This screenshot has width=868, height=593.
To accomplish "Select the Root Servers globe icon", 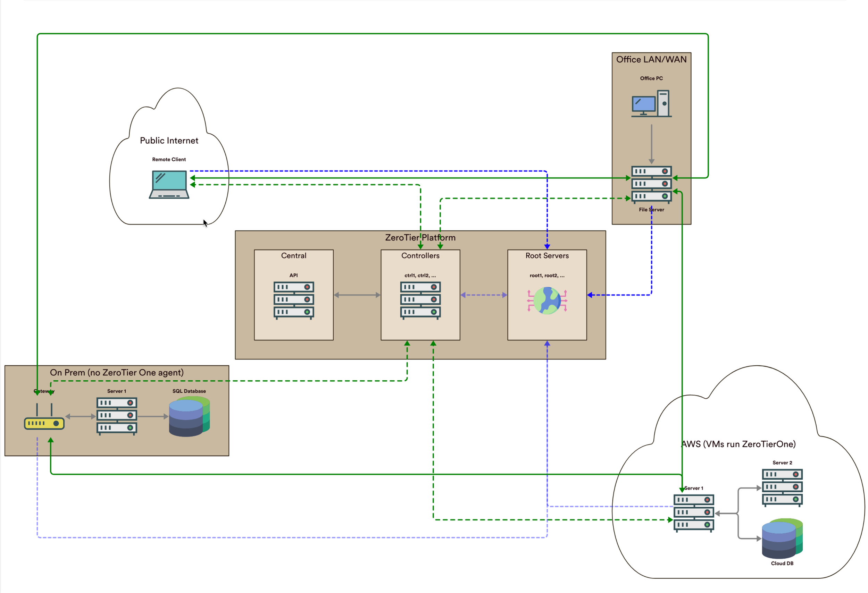I will tap(547, 300).
